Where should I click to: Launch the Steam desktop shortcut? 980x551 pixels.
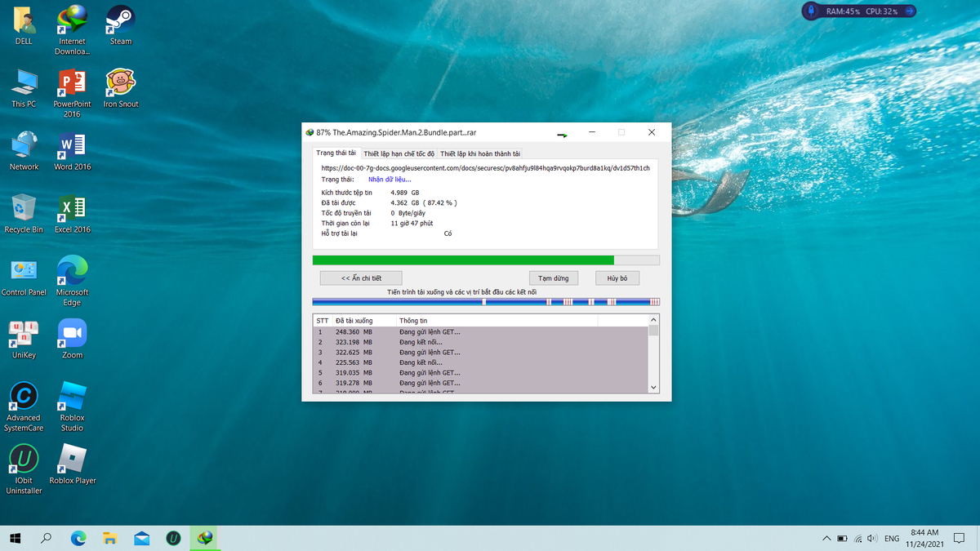pos(121,24)
